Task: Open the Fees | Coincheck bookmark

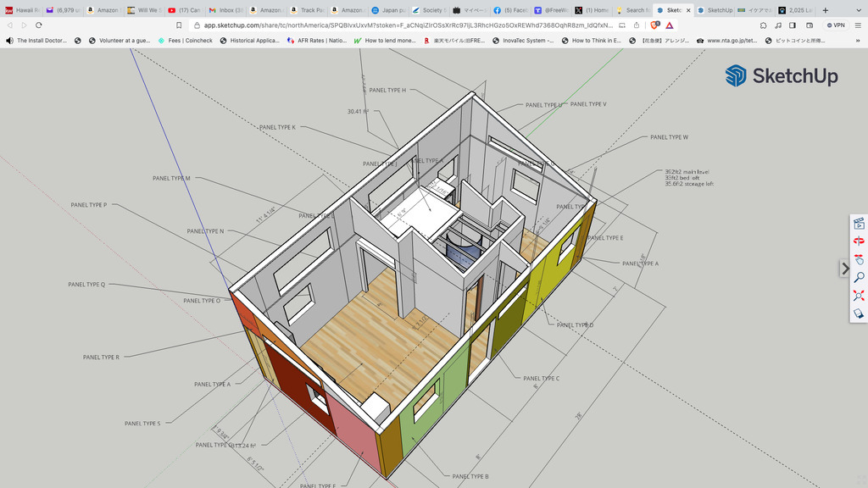Action: coord(185,40)
